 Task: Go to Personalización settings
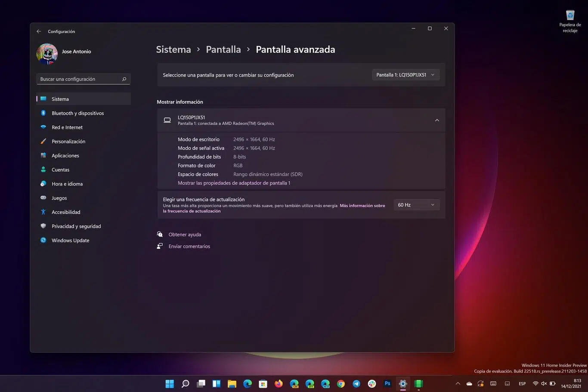coord(68,142)
